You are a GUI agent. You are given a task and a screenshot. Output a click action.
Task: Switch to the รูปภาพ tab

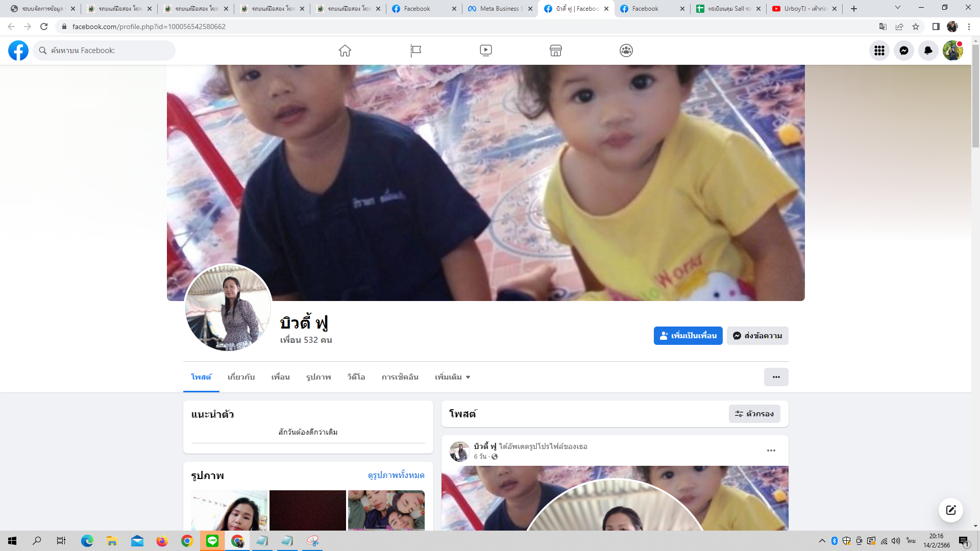[x=318, y=377]
